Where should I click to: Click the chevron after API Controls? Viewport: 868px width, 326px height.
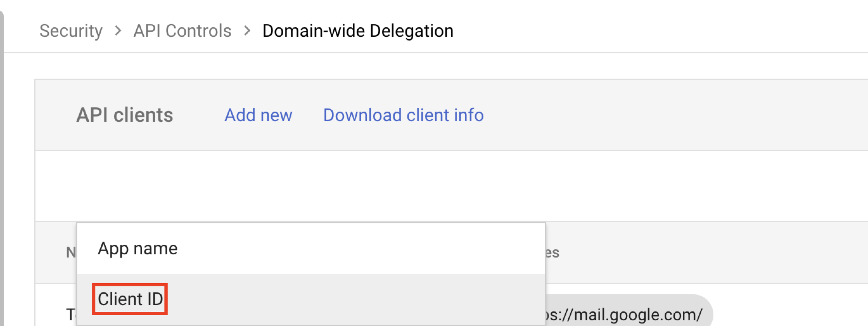click(247, 31)
